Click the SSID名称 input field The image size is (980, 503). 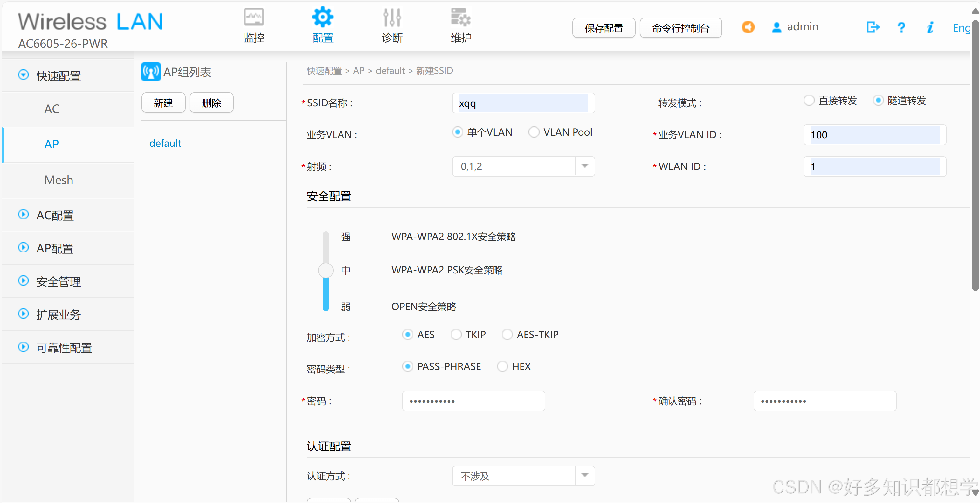[523, 103]
